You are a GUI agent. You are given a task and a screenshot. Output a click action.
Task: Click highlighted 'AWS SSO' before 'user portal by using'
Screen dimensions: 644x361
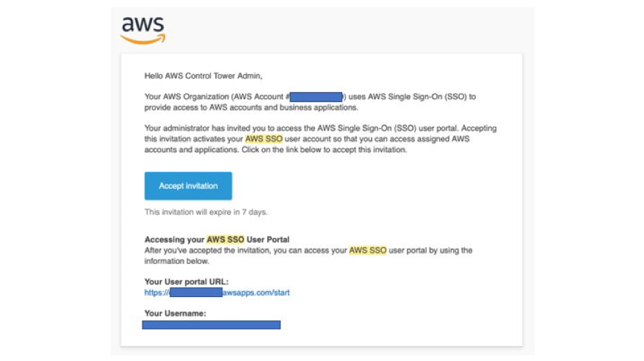pyautogui.click(x=368, y=251)
